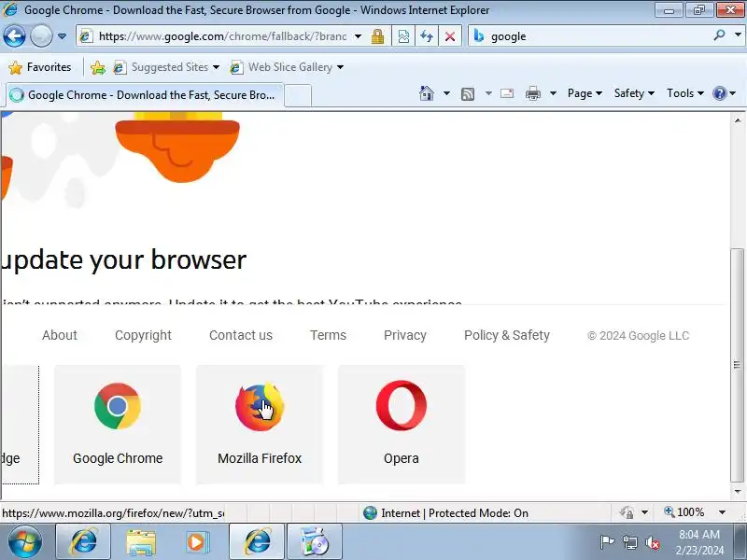Click the first Internet Explorer taskbar icon
Viewport: 747px width, 560px height.
pyautogui.click(x=83, y=542)
